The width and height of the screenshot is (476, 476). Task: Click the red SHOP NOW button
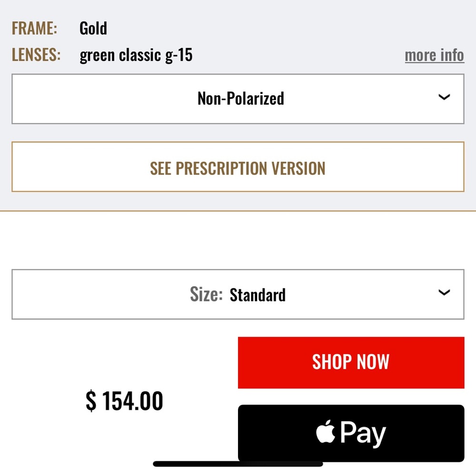coord(351,362)
